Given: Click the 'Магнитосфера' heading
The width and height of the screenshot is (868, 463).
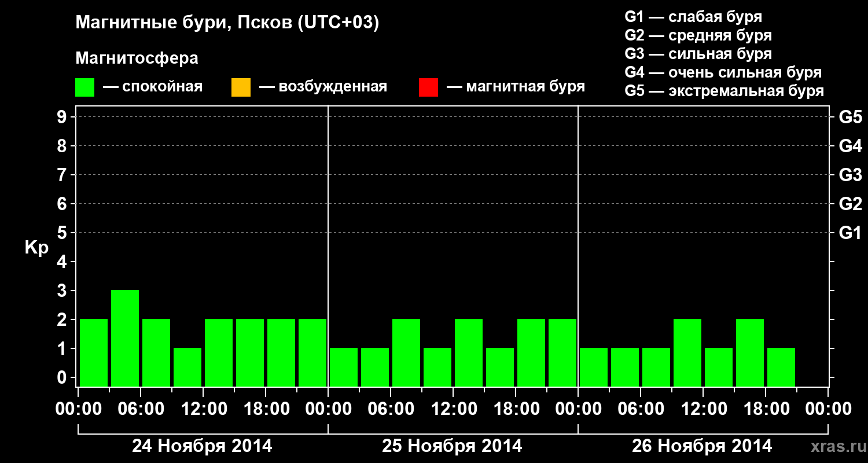Looking at the screenshot, I should (x=137, y=58).
